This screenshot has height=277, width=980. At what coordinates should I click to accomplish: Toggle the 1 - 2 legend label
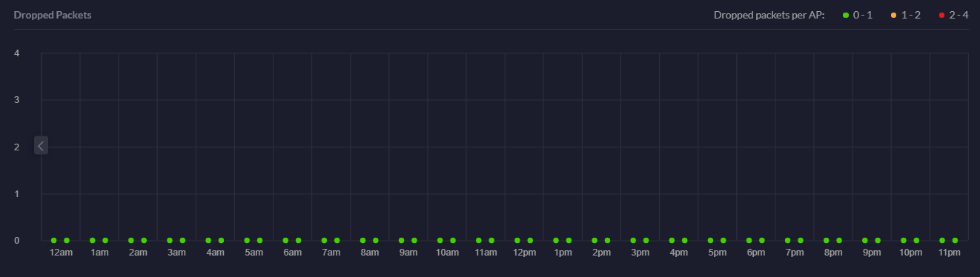tap(911, 15)
